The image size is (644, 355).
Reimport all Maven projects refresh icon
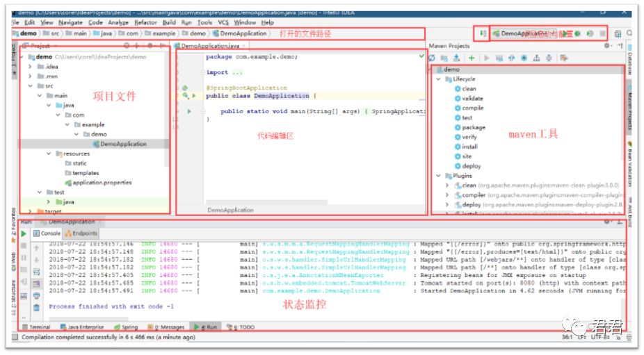(x=432, y=58)
